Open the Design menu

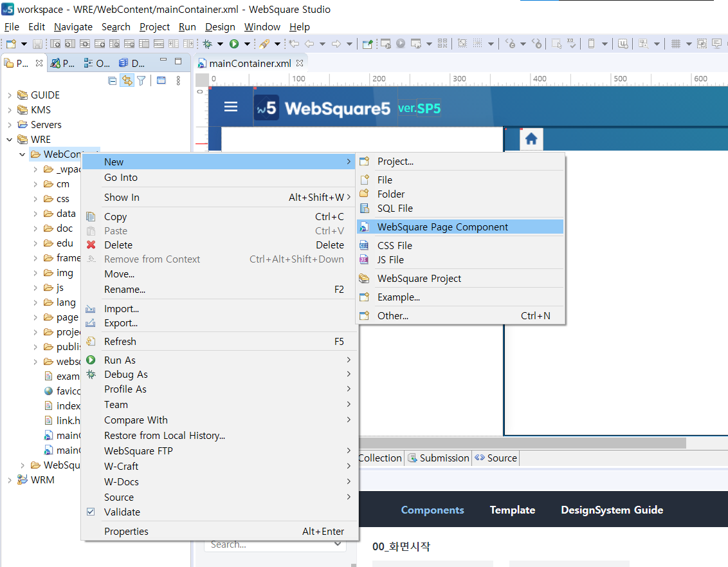[x=220, y=27]
